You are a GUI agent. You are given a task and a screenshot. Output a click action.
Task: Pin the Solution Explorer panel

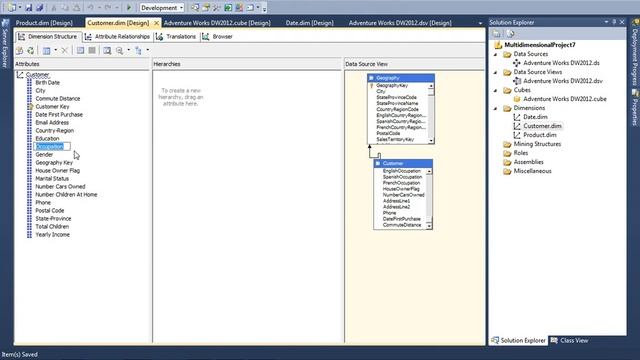[614, 22]
